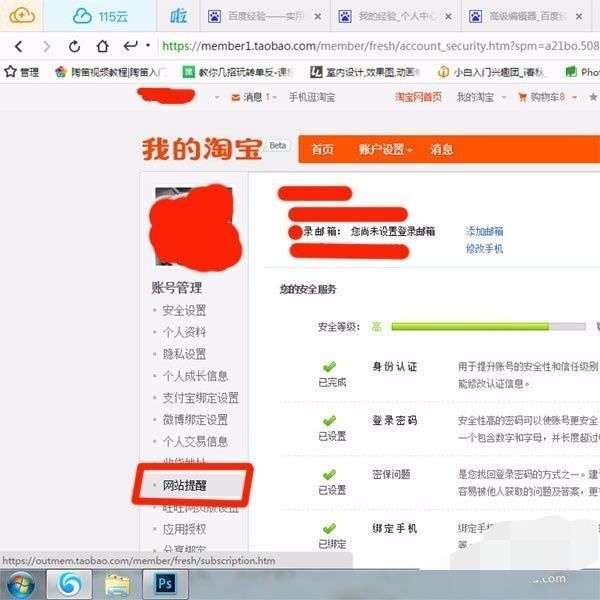
Task: Open bookmark 教你几招玩转单反
Action: point(238,72)
